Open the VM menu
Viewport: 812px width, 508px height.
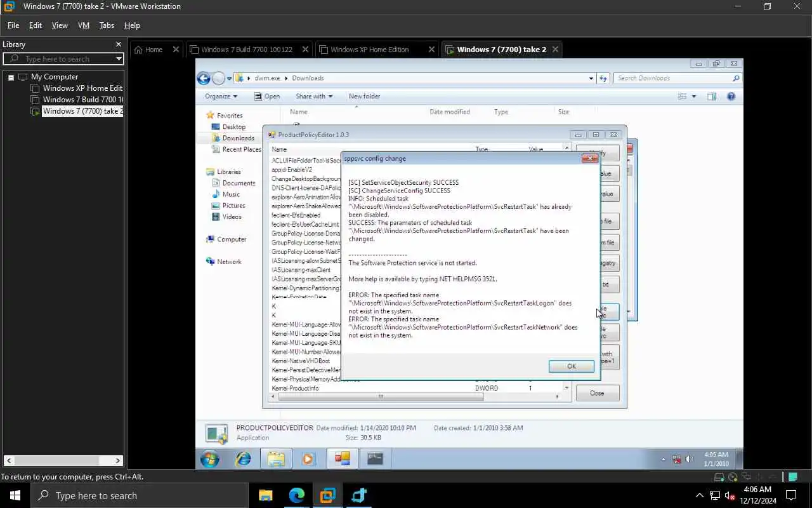pos(84,25)
